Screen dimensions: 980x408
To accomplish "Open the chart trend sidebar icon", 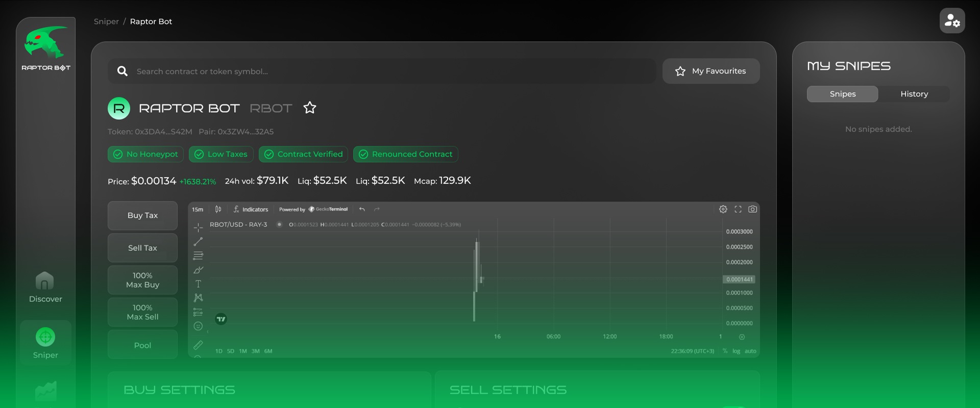I will [45, 391].
